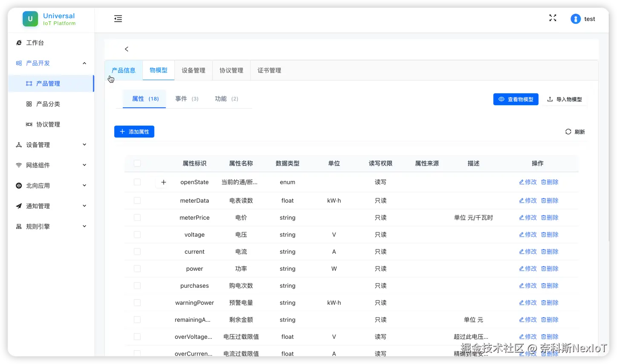Select all rows with the header checkbox
The height and width of the screenshot is (364, 617).
(x=137, y=163)
